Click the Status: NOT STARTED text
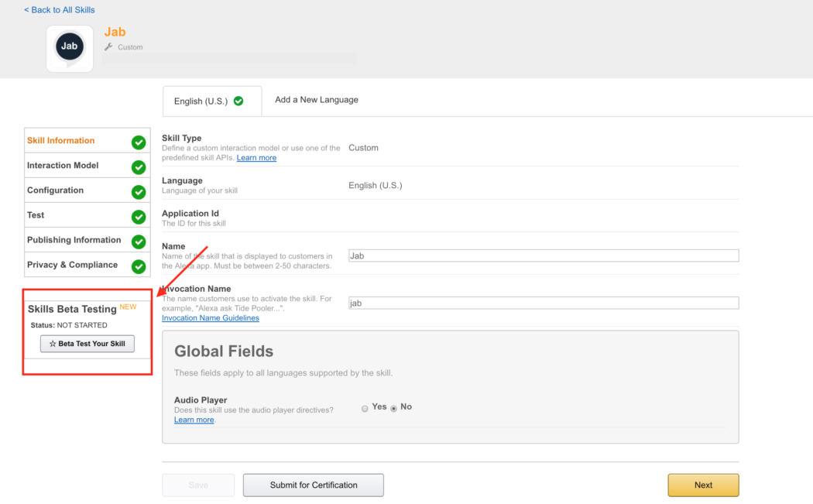Image resolution: width=813 pixels, height=504 pixels. 69,325
